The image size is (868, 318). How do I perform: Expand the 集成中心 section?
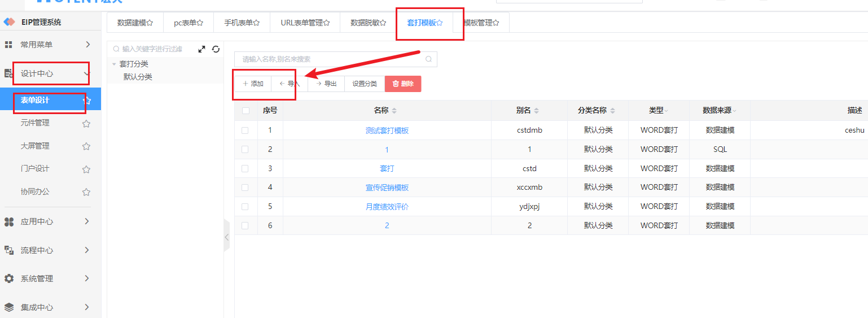[x=87, y=307]
